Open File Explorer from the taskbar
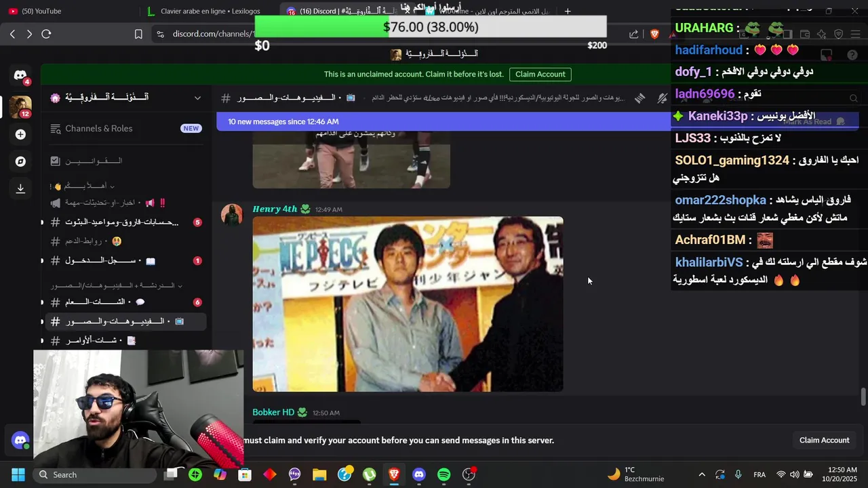 click(319, 474)
